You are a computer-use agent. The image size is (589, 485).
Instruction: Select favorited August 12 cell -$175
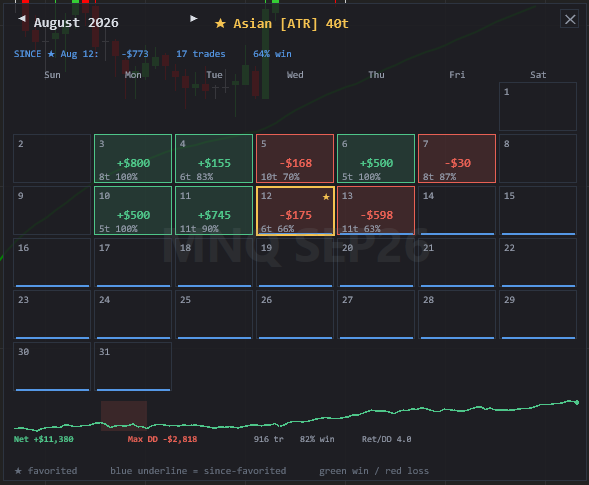pyautogui.click(x=295, y=211)
